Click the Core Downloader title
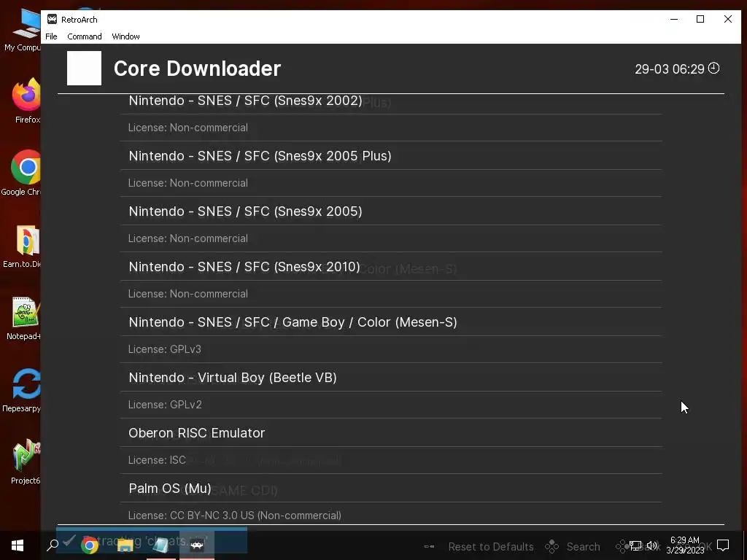 tap(197, 69)
